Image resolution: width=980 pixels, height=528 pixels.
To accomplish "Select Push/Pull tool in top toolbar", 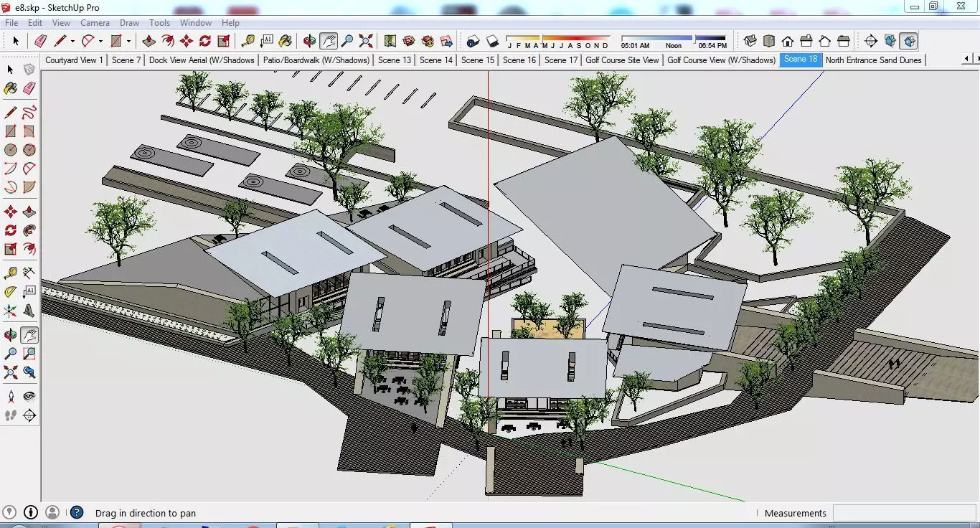I will (x=149, y=41).
